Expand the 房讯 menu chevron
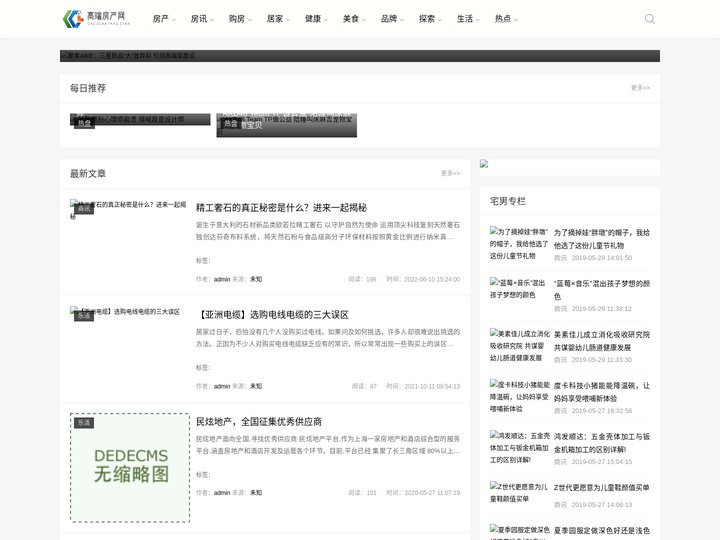 coord(212,20)
